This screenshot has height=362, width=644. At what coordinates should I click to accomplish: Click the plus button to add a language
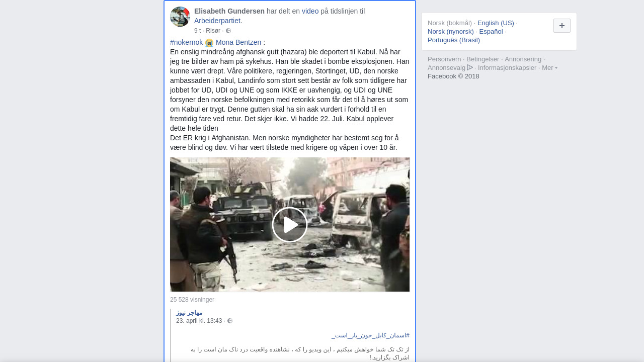point(562,26)
